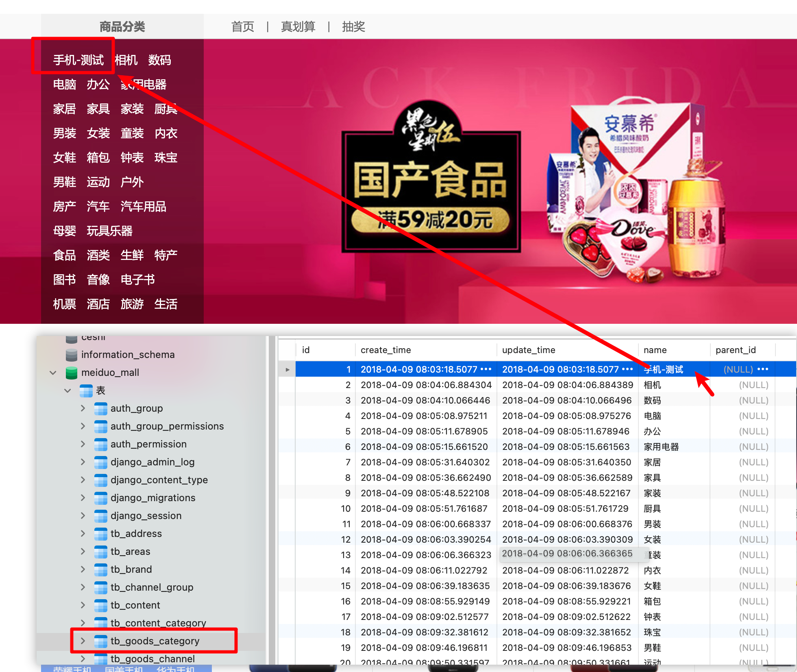This screenshot has width=797, height=672.
Task: Expand the tb_goods_category table node
Action: (83, 641)
